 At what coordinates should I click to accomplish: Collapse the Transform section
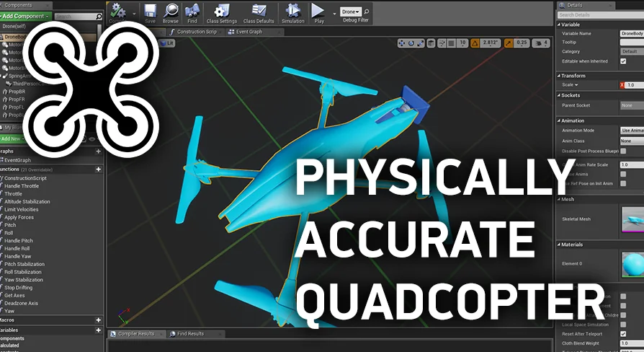pyautogui.click(x=559, y=76)
